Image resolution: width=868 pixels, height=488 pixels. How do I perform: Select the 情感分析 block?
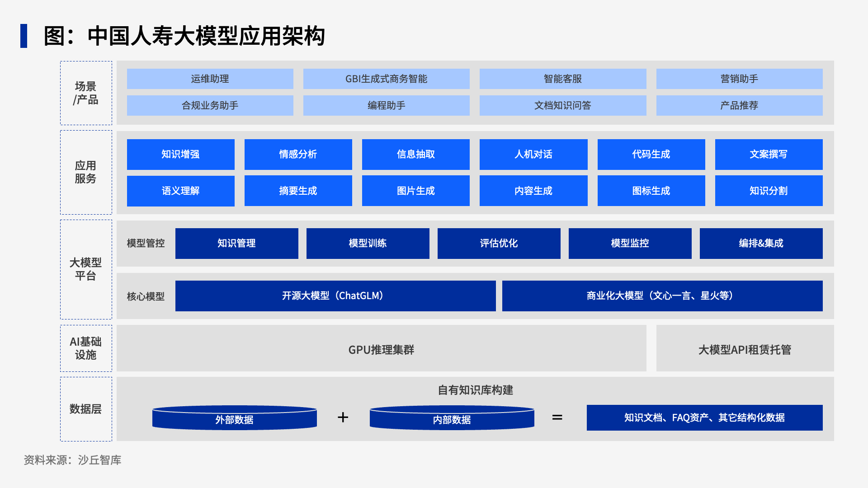(x=298, y=154)
